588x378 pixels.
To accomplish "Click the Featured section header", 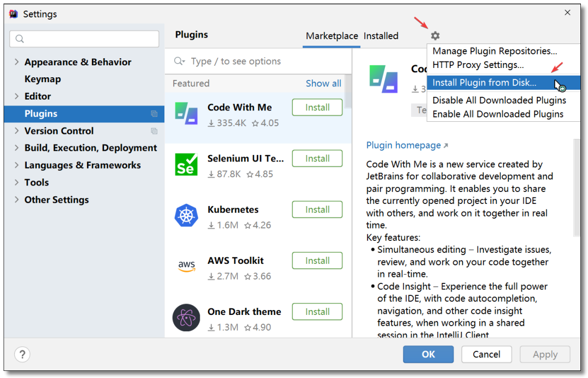I will [x=191, y=83].
